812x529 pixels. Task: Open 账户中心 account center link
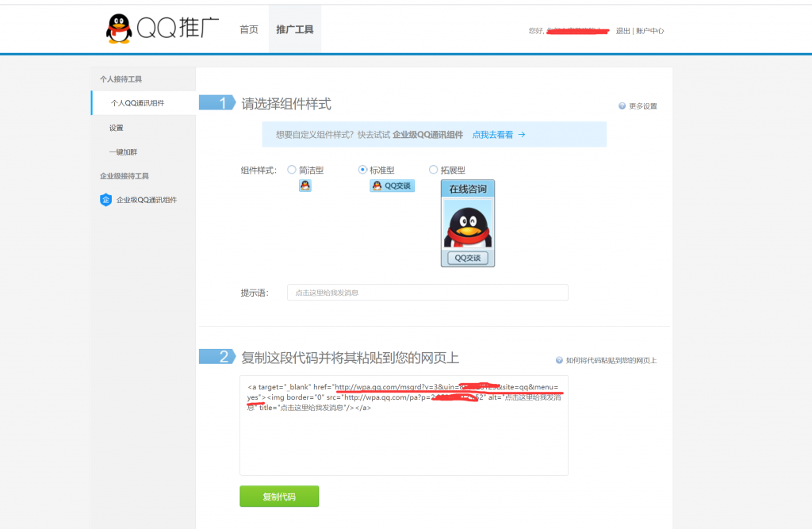tap(650, 31)
